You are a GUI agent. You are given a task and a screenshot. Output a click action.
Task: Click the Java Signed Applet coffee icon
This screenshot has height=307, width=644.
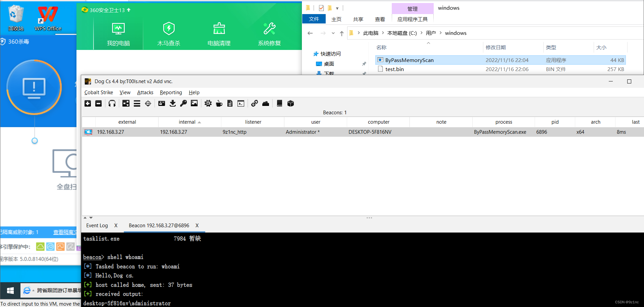pyautogui.click(x=219, y=104)
